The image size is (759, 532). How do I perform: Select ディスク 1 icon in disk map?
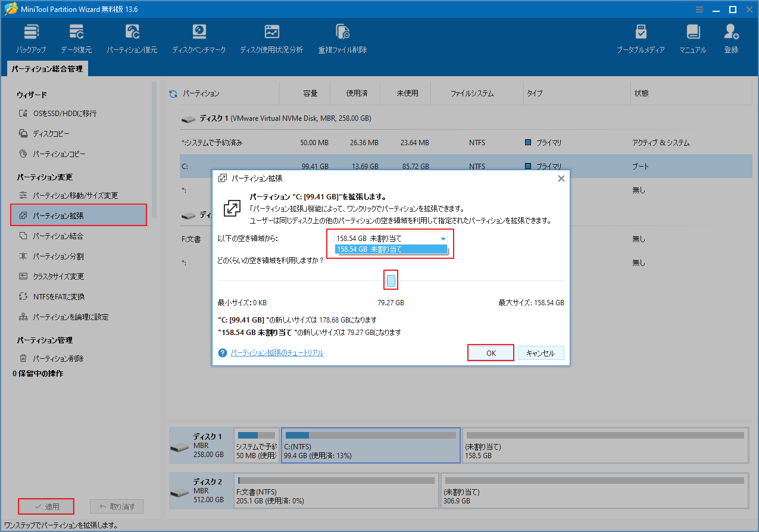pyautogui.click(x=179, y=446)
